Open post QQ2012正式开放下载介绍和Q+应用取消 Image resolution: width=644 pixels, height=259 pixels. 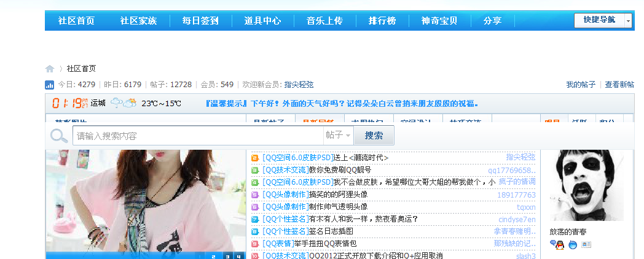click(x=376, y=256)
